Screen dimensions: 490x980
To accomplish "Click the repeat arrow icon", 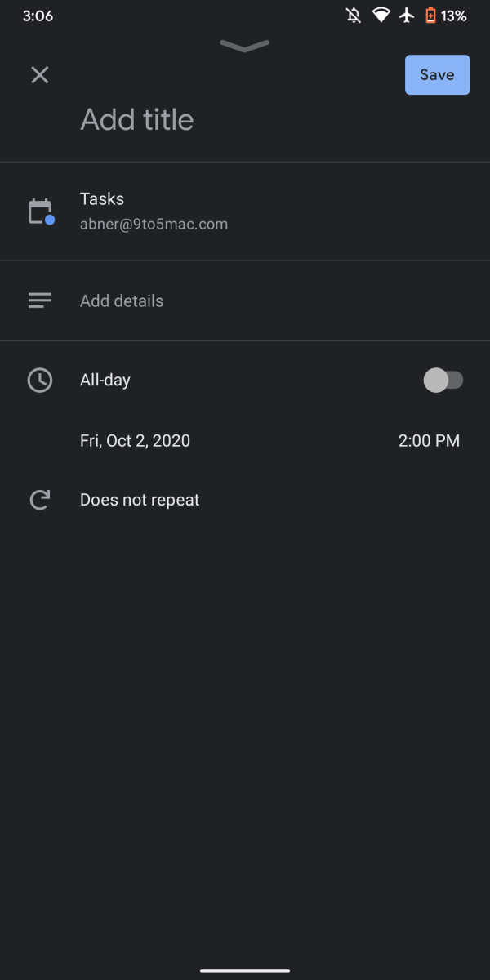I will click(x=40, y=500).
